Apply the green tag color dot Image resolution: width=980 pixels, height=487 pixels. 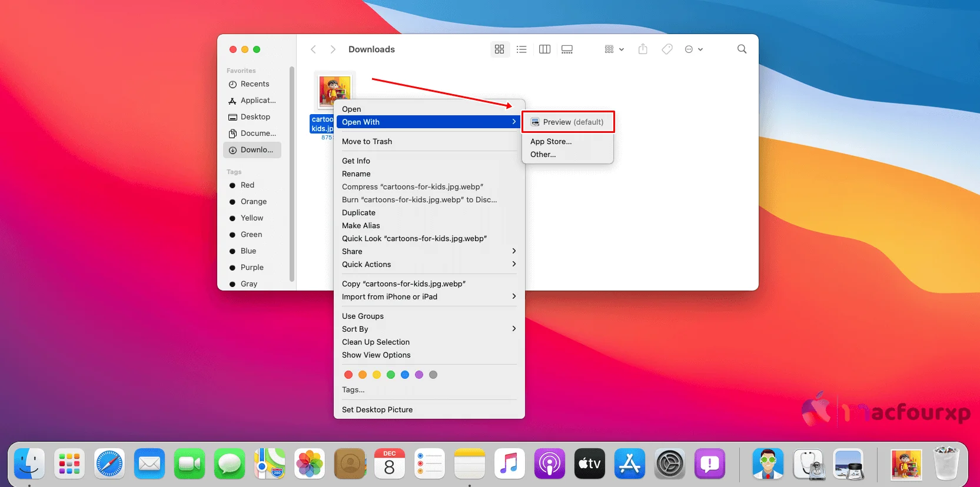click(391, 375)
